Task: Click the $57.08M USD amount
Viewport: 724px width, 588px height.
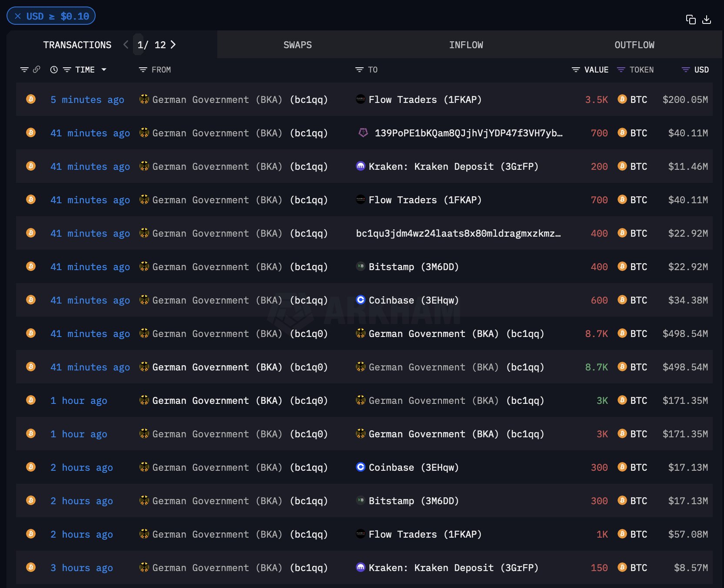Action: [x=688, y=534]
